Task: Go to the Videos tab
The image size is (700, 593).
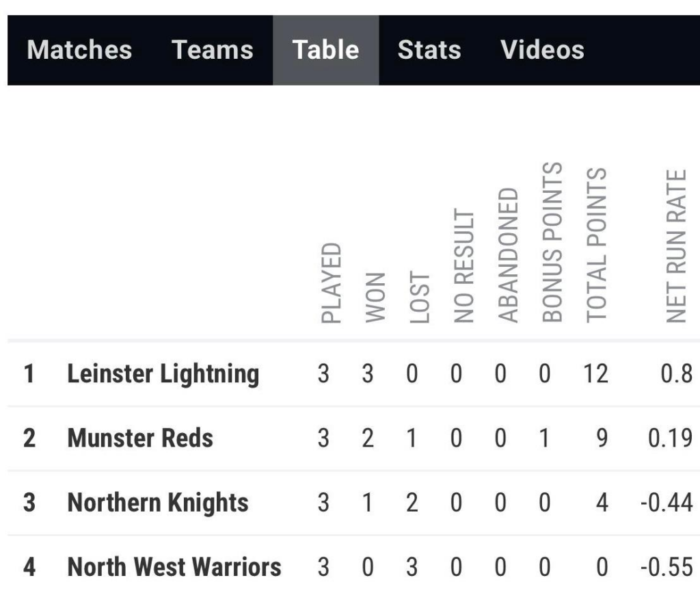Action: point(542,49)
